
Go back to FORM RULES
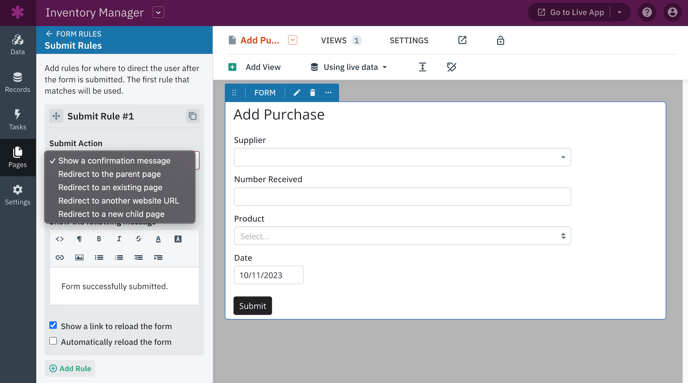[x=73, y=34]
